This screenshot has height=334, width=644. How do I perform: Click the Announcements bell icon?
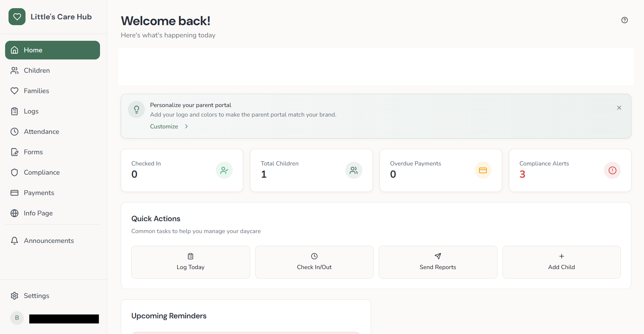(x=14, y=241)
